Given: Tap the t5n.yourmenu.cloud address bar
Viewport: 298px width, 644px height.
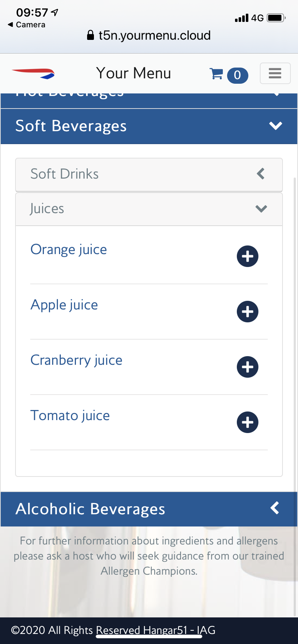Looking at the screenshot, I should pyautogui.click(x=149, y=35).
